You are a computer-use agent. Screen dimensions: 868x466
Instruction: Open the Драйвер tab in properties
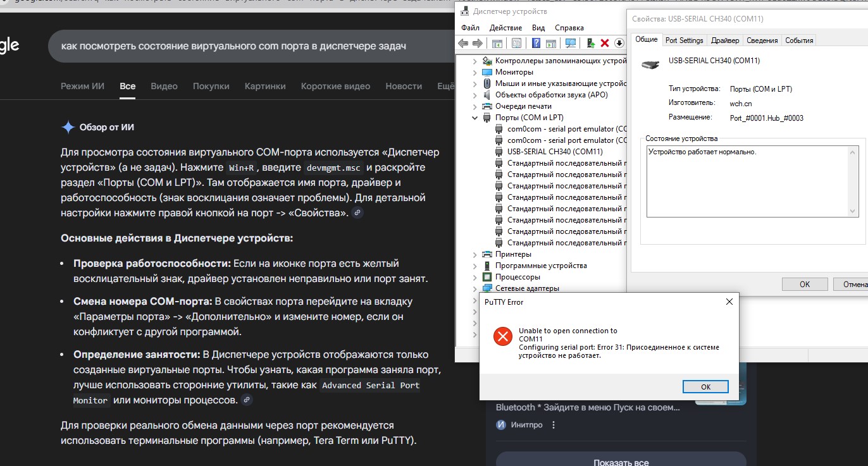tap(725, 40)
